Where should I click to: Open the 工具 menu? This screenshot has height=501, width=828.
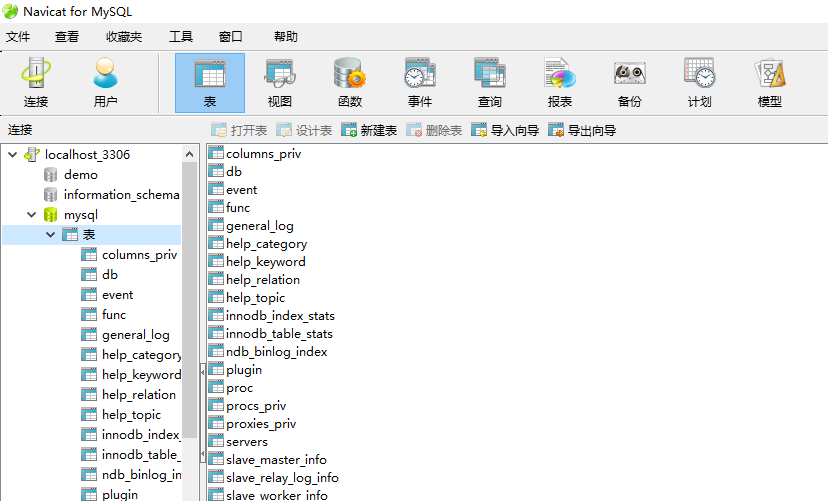pos(181,36)
